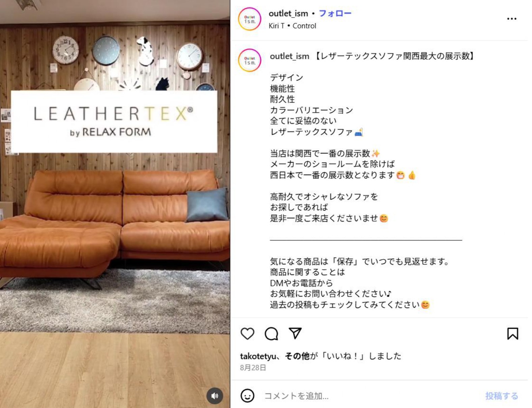Click the 8月28日 post date
The width and height of the screenshot is (532, 408).
253,368
